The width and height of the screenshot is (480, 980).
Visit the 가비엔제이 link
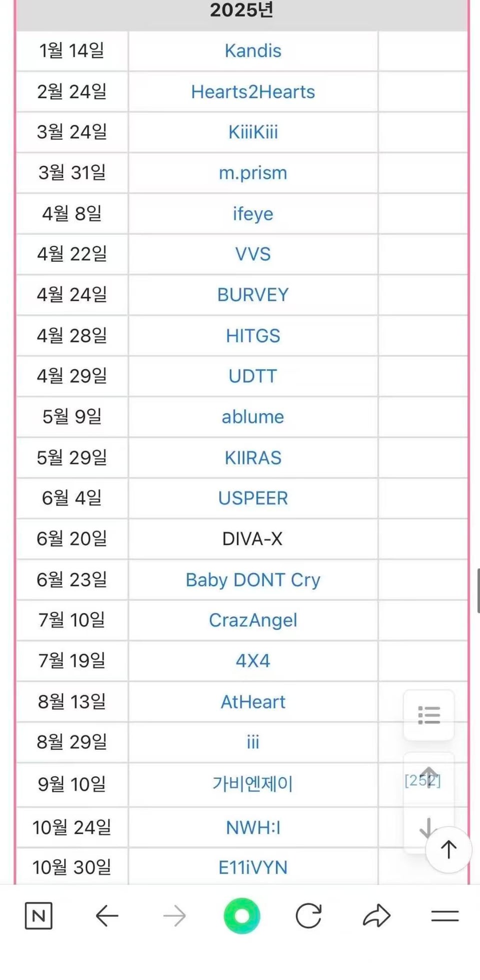coord(253,783)
